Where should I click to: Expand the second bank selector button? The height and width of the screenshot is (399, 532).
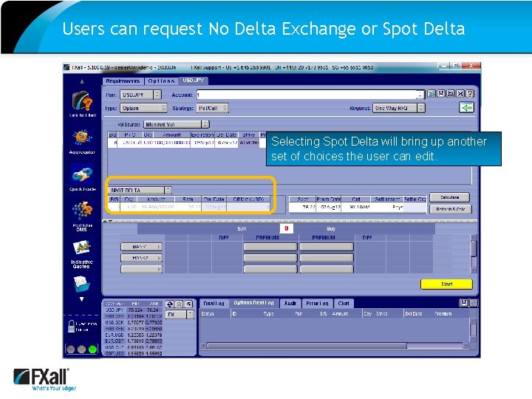(141, 258)
